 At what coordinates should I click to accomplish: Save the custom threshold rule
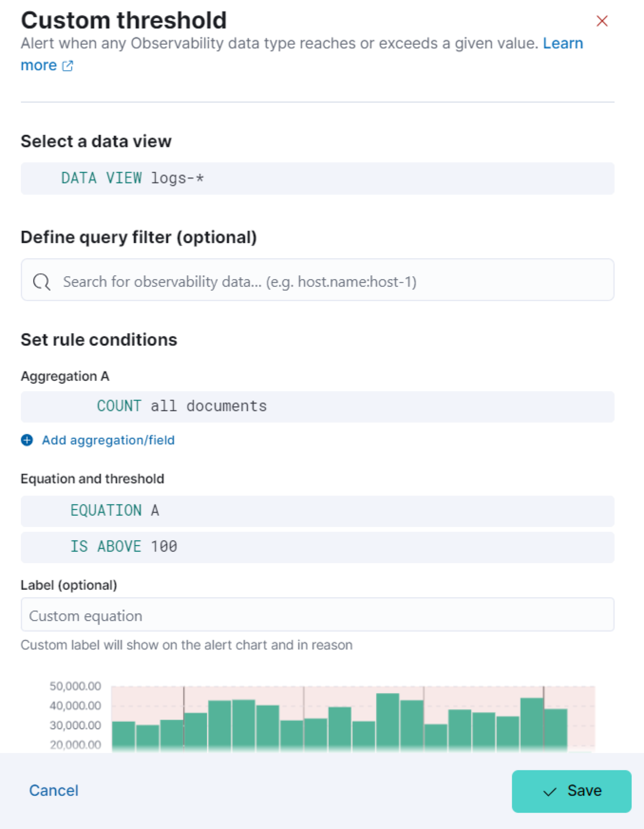coord(571,791)
